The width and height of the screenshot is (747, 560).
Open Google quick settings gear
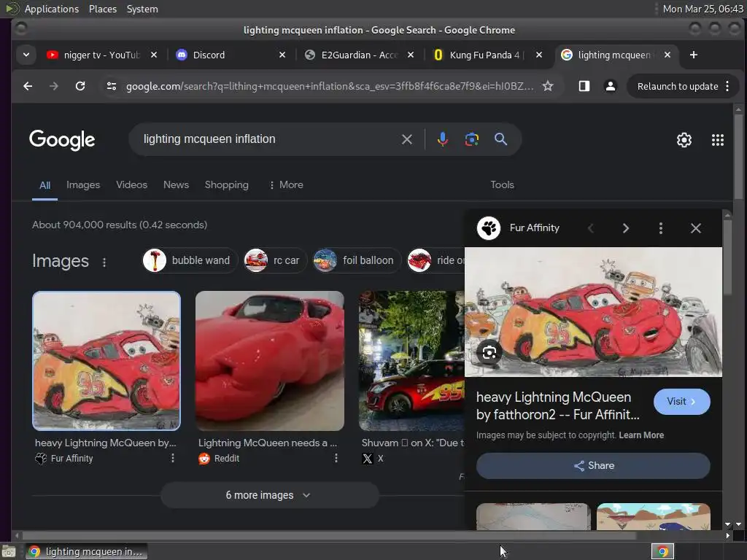click(684, 140)
